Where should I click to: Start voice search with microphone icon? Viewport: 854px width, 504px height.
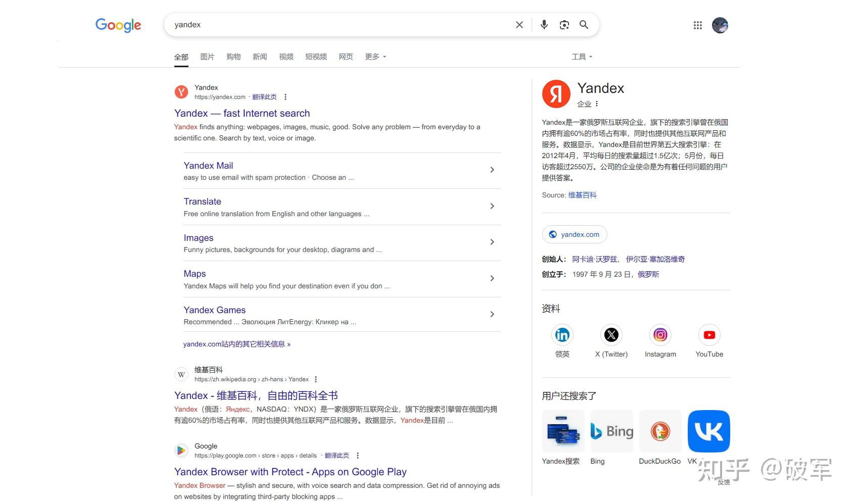pos(544,25)
